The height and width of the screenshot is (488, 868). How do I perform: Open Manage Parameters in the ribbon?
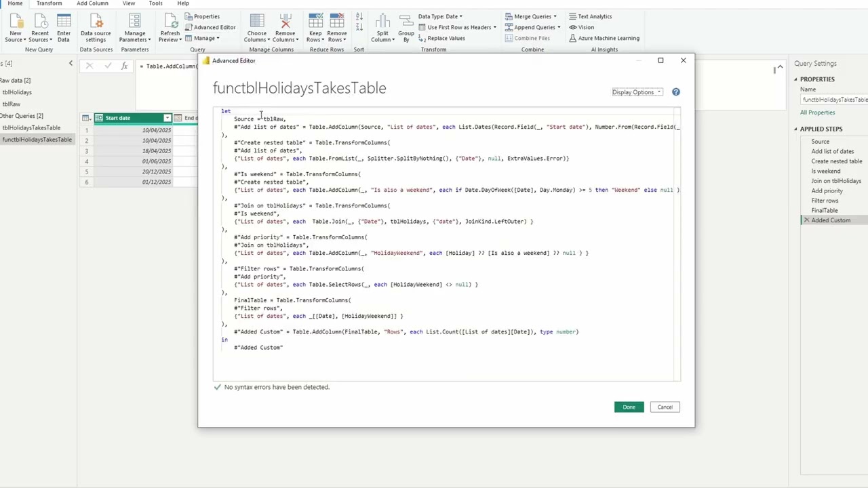click(134, 28)
